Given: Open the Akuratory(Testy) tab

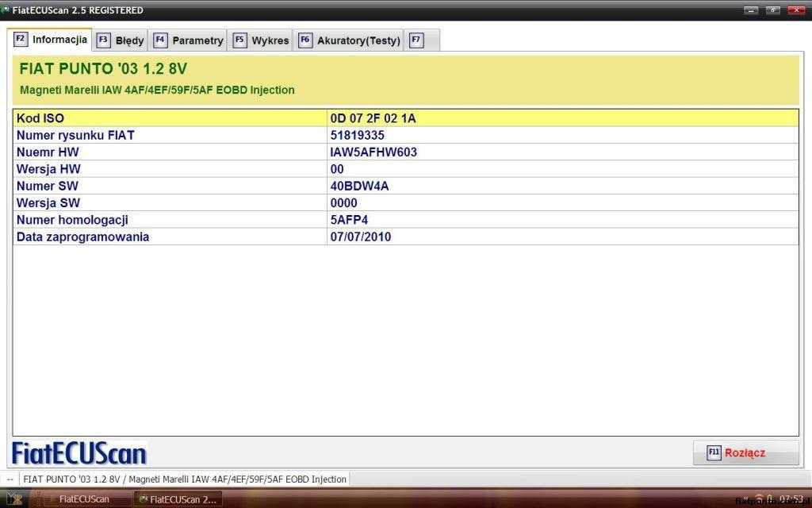Looking at the screenshot, I should coord(349,40).
